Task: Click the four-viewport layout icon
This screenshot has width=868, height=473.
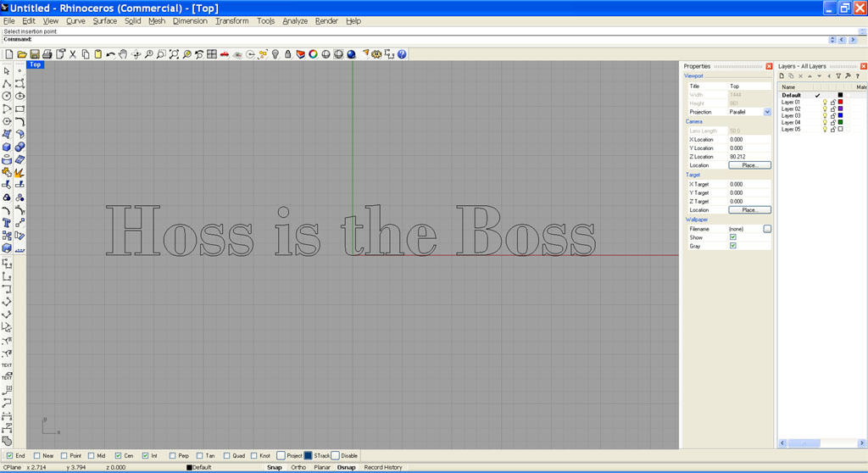Action: pyautogui.click(x=211, y=54)
